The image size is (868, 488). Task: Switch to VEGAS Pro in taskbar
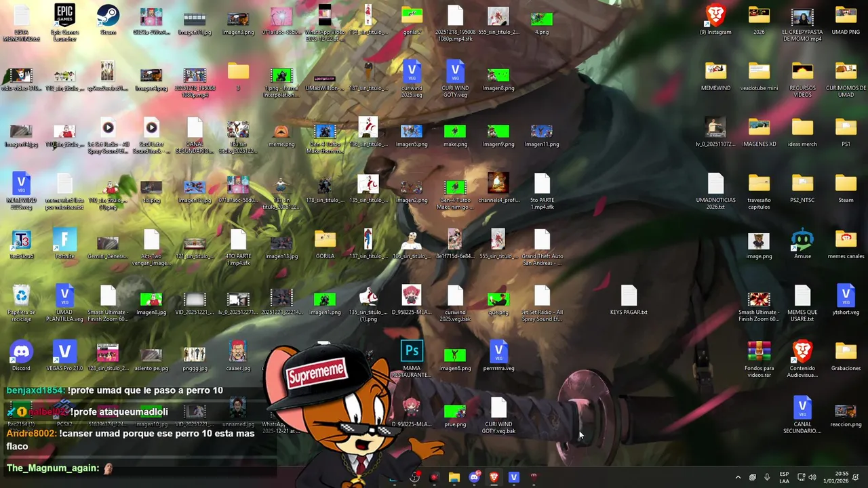(x=513, y=477)
